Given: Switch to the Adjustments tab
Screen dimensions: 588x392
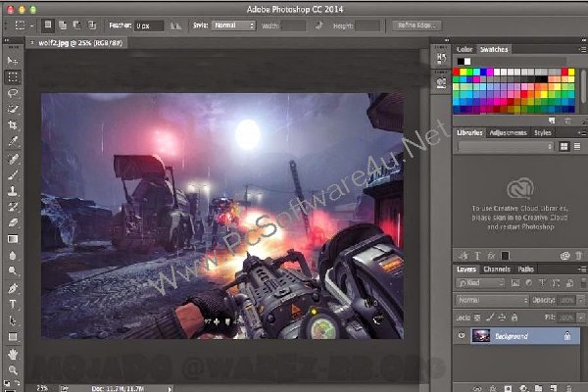Looking at the screenshot, I should click(x=508, y=133).
